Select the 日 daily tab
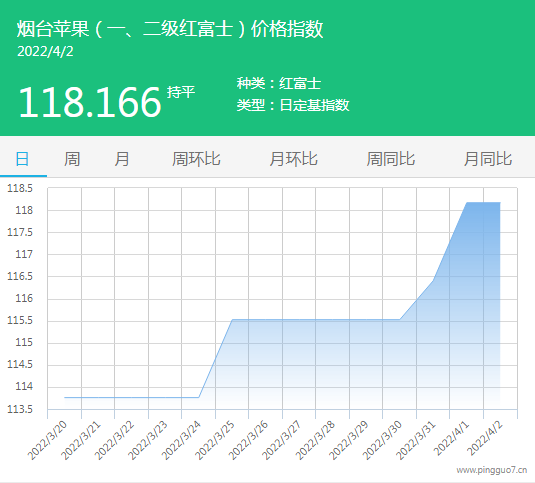The width and height of the screenshot is (535, 483). [23, 159]
